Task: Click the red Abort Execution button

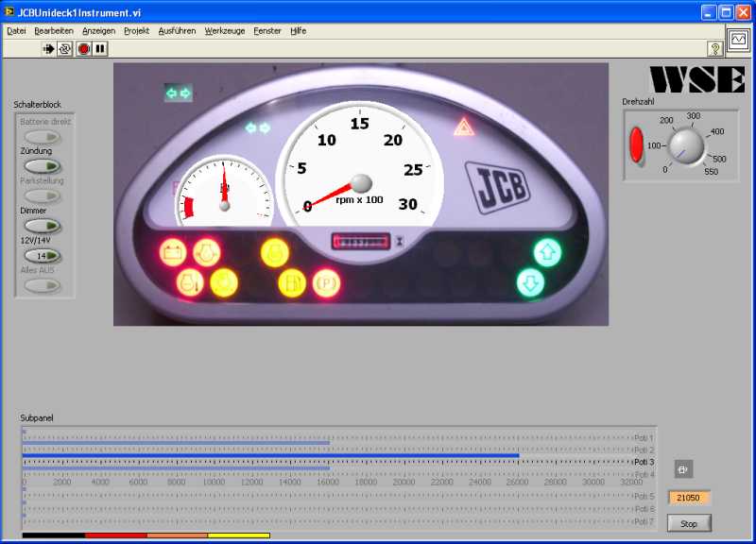Action: pyautogui.click(x=84, y=49)
